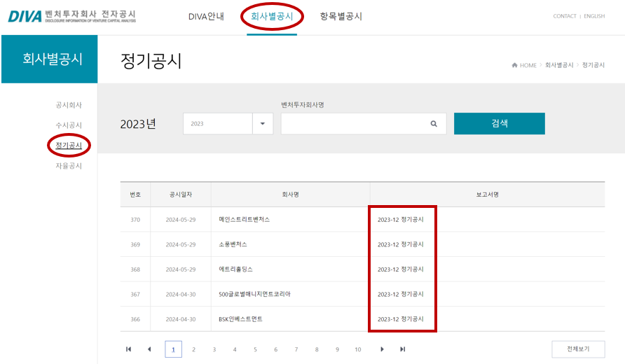The height and width of the screenshot is (364, 625).
Task: Focus the 벤처투자회사명 search field
Action: click(364, 123)
